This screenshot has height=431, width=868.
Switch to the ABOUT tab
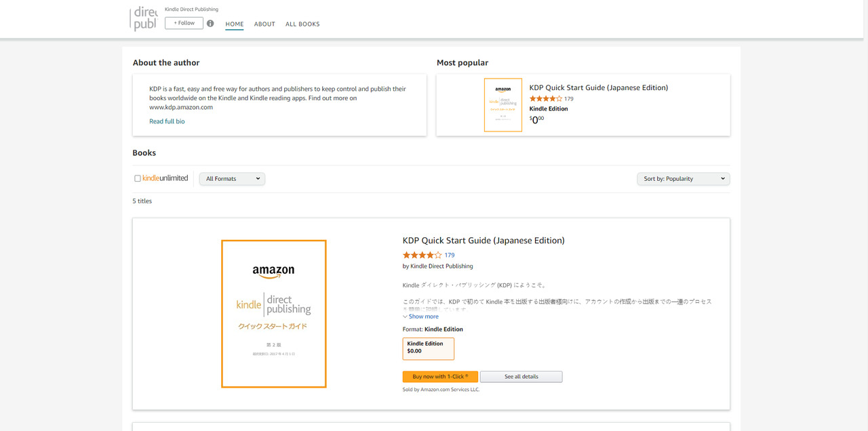point(264,24)
